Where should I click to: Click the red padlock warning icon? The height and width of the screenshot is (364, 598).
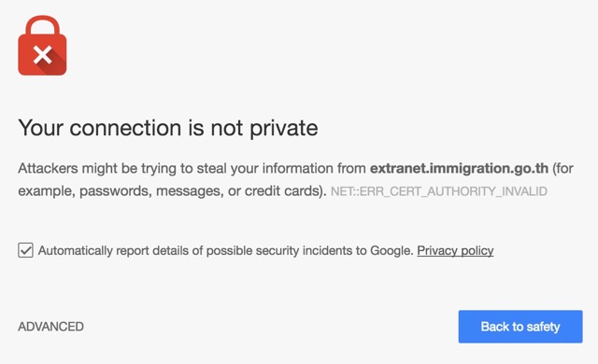coord(42,46)
